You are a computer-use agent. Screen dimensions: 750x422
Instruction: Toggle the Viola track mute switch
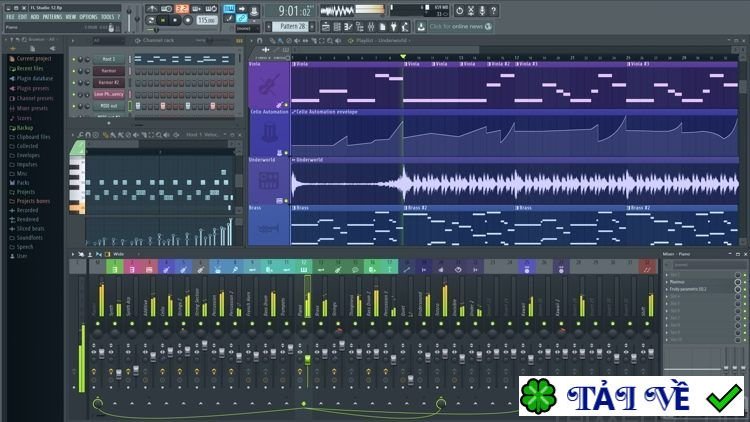tap(288, 104)
